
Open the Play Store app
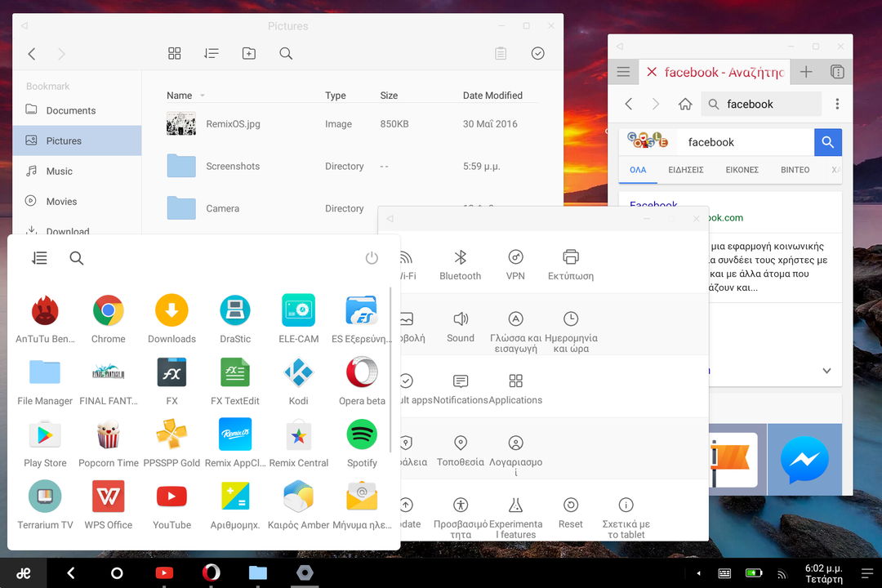(45, 435)
